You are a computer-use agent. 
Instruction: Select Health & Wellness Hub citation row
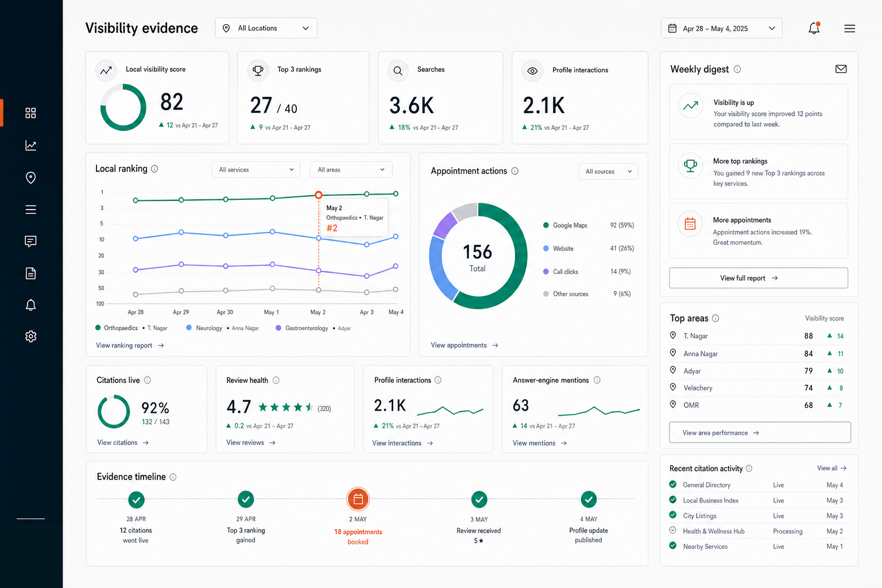[757, 531]
